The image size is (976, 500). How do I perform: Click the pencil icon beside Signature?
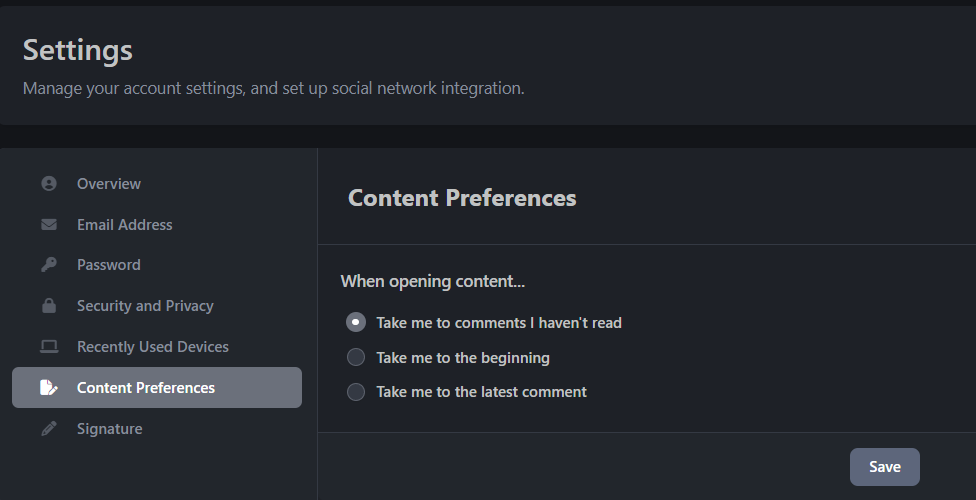(x=49, y=429)
